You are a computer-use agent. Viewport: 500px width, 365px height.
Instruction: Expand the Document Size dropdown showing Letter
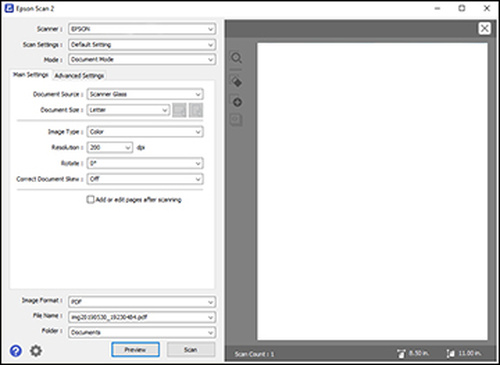(x=128, y=110)
